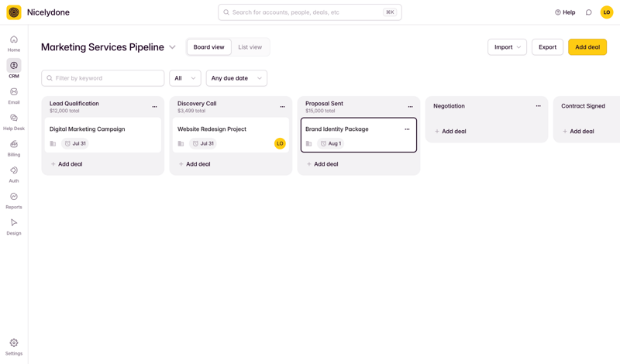Click company icon on Website Redesign Project card
Viewport: 620px width, 364px height.
[181, 143]
